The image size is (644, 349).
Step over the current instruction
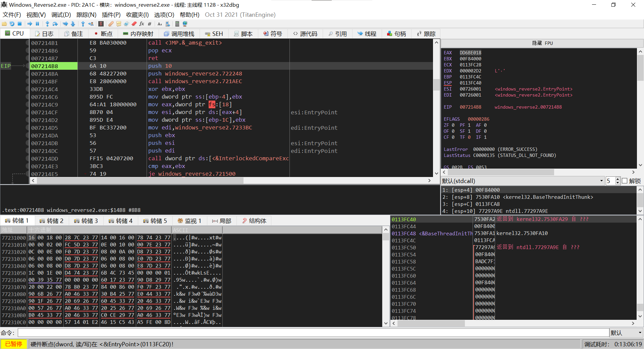pos(55,24)
